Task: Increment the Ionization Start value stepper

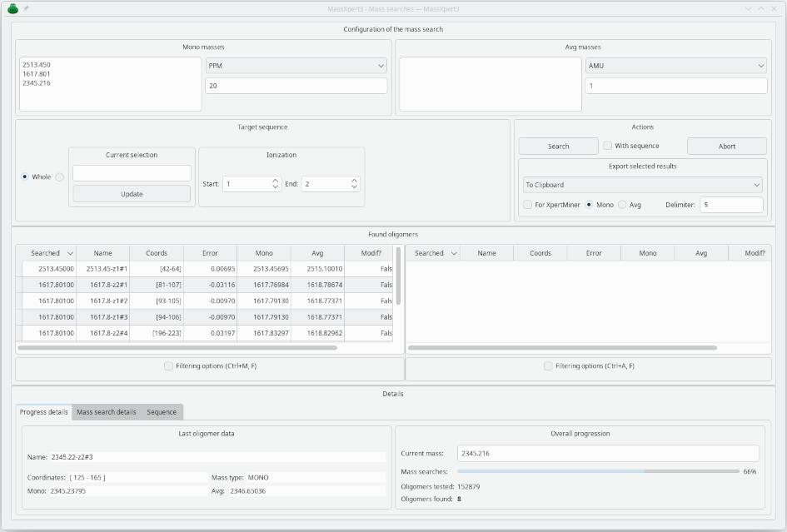Action: coord(275,179)
